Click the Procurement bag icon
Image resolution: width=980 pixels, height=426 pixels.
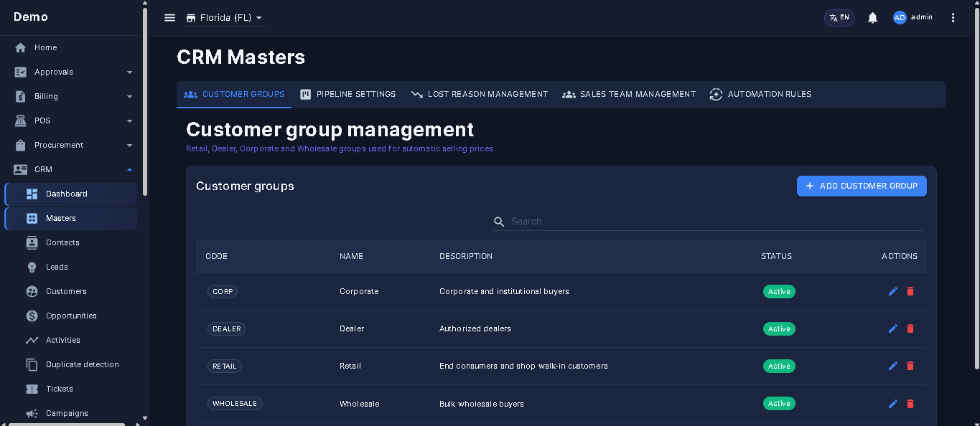click(x=21, y=145)
